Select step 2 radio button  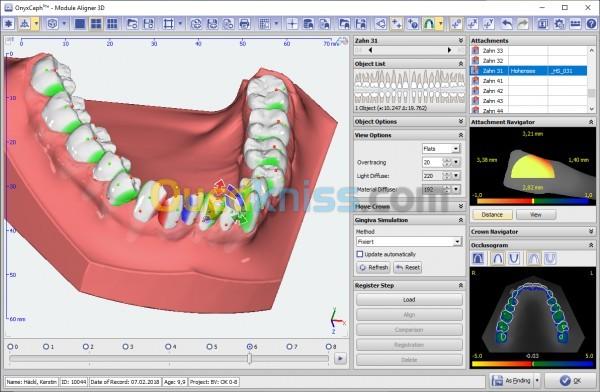[86, 346]
